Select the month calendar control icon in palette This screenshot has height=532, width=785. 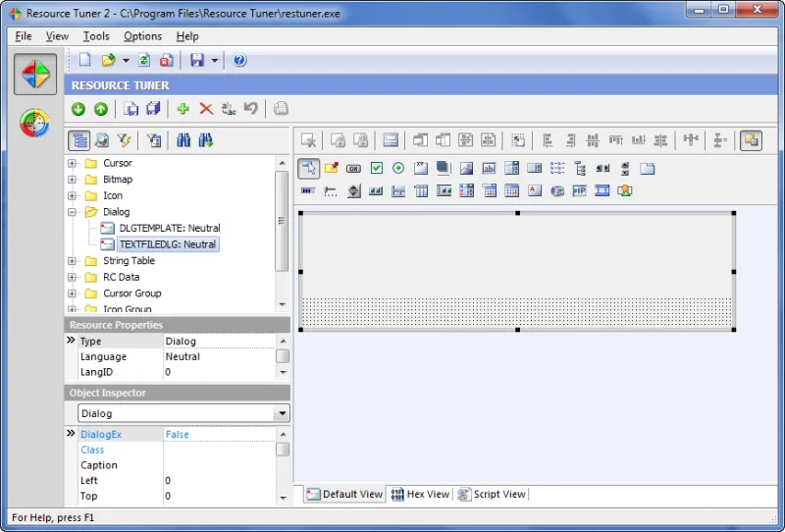(x=511, y=190)
